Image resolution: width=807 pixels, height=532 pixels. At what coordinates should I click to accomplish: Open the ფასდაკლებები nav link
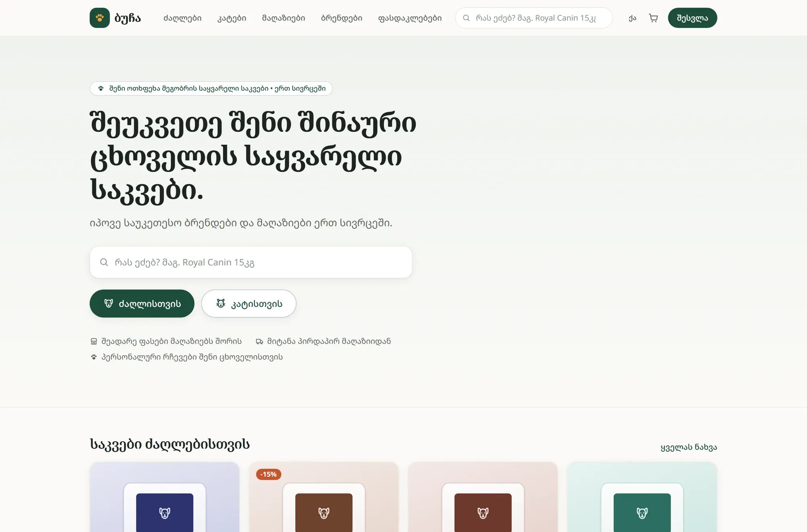pos(410,18)
